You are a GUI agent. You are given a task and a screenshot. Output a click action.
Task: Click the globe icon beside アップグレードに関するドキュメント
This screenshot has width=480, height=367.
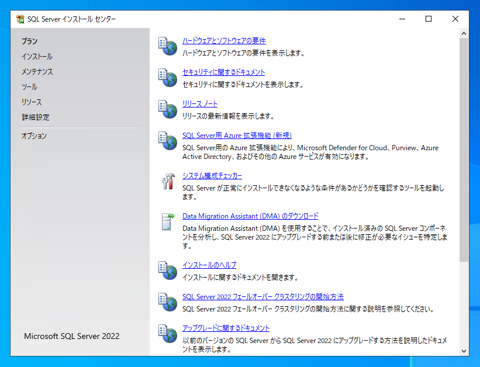167,334
